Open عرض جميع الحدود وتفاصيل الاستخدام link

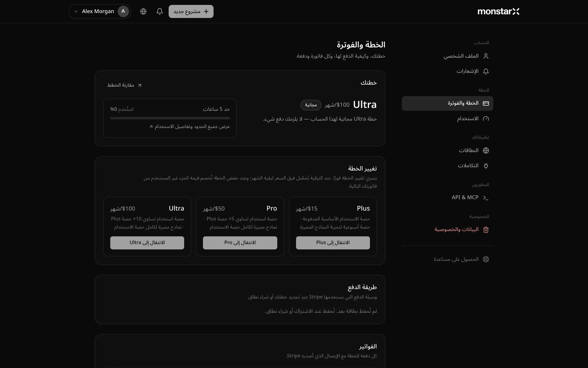tap(189, 127)
